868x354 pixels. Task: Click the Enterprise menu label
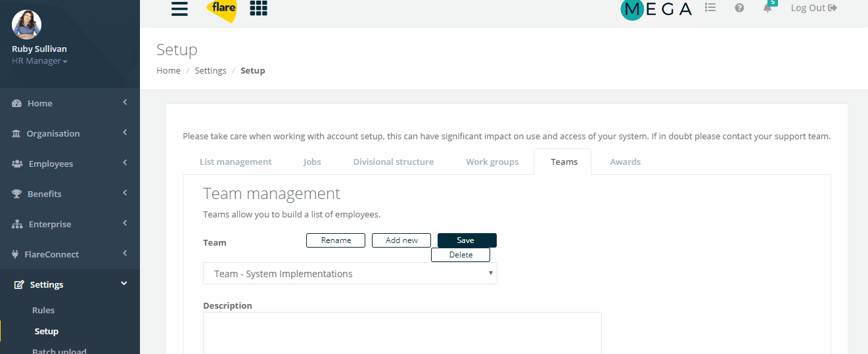[x=50, y=224]
